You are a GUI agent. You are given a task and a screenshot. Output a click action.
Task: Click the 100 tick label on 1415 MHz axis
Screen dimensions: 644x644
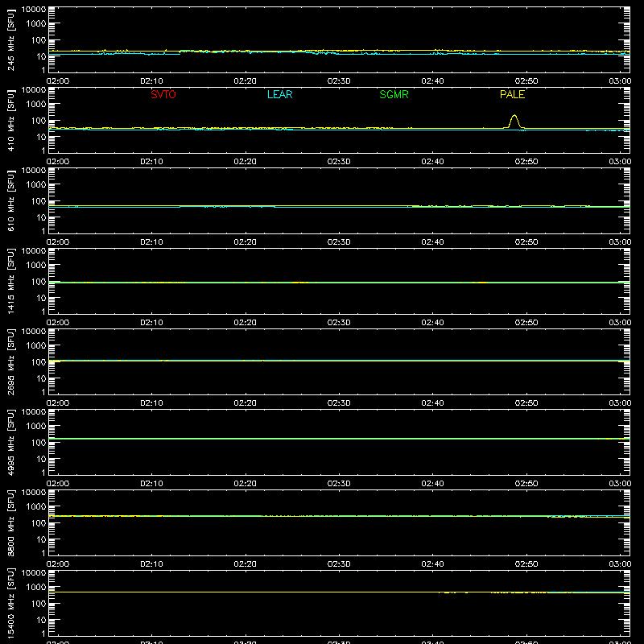pyautogui.click(x=39, y=282)
